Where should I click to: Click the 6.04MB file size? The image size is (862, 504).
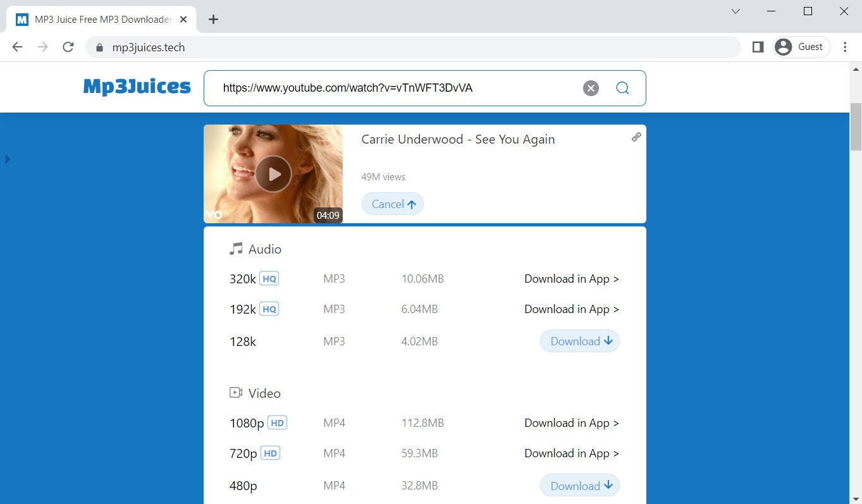tap(420, 309)
